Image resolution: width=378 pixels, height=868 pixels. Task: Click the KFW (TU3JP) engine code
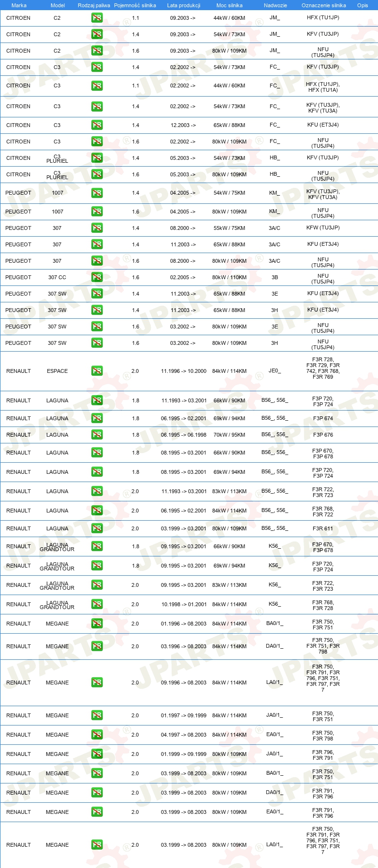(323, 228)
